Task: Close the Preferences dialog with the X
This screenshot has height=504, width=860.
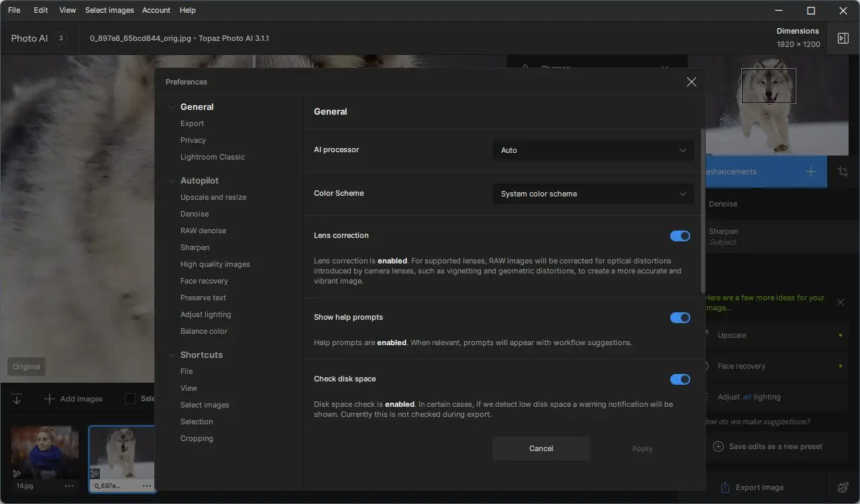Action: (x=692, y=82)
